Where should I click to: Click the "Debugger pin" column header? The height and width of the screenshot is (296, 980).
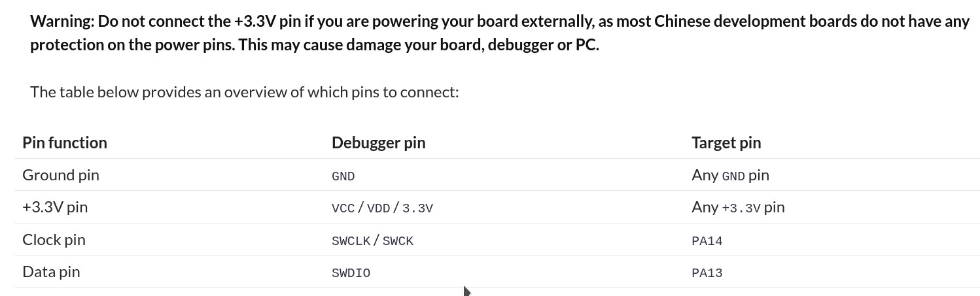click(378, 142)
